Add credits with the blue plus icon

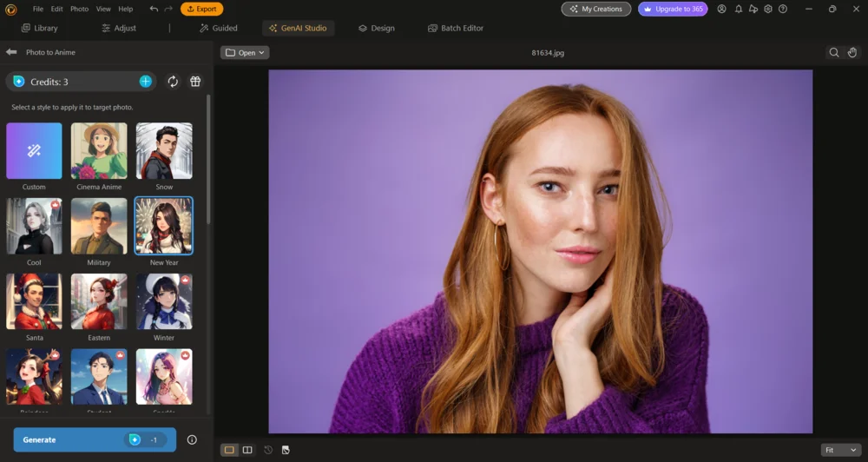click(x=145, y=82)
